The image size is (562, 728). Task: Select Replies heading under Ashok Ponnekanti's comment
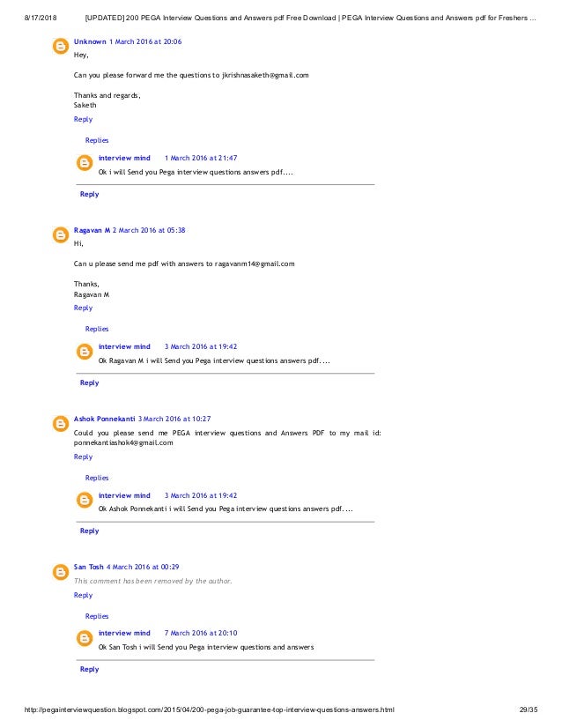[97, 478]
